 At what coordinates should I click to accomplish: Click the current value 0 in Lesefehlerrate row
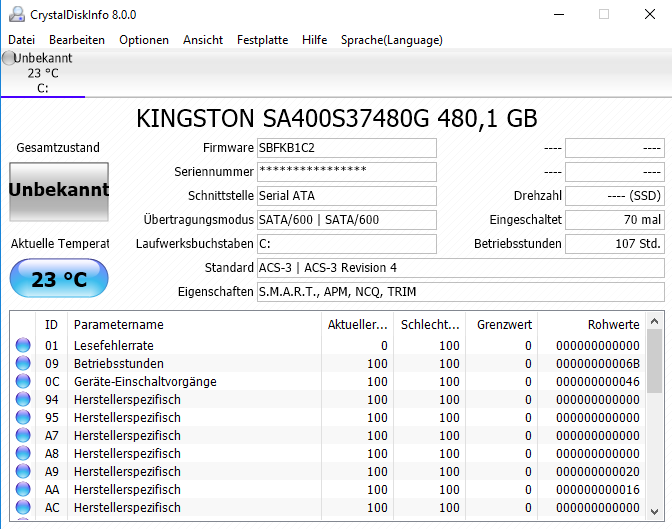click(x=384, y=346)
